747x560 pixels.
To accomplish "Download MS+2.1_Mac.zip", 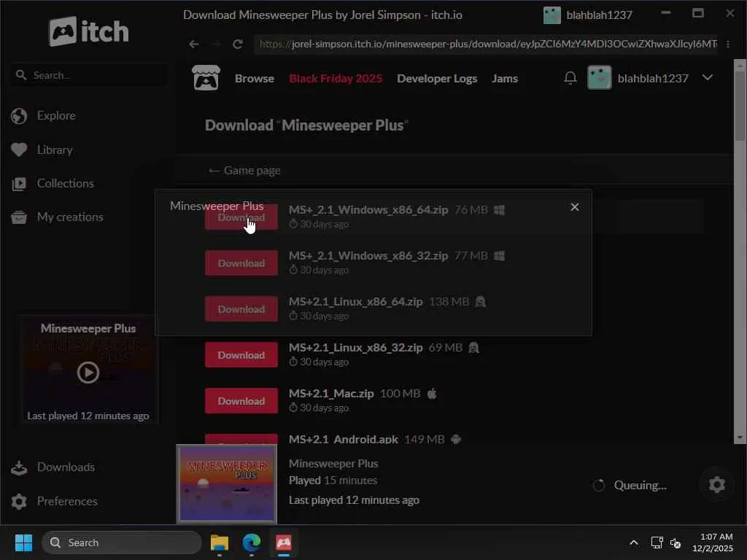I will [x=241, y=401].
